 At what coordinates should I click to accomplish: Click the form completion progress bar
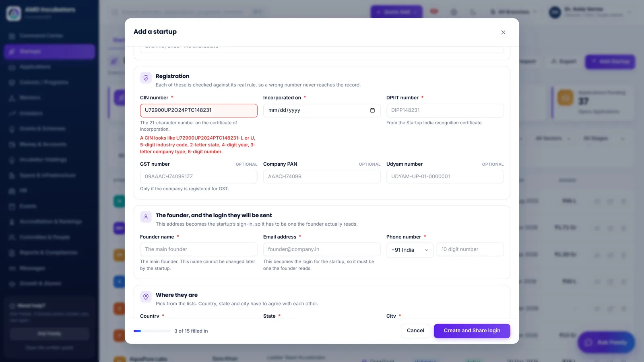pyautogui.click(x=152, y=331)
